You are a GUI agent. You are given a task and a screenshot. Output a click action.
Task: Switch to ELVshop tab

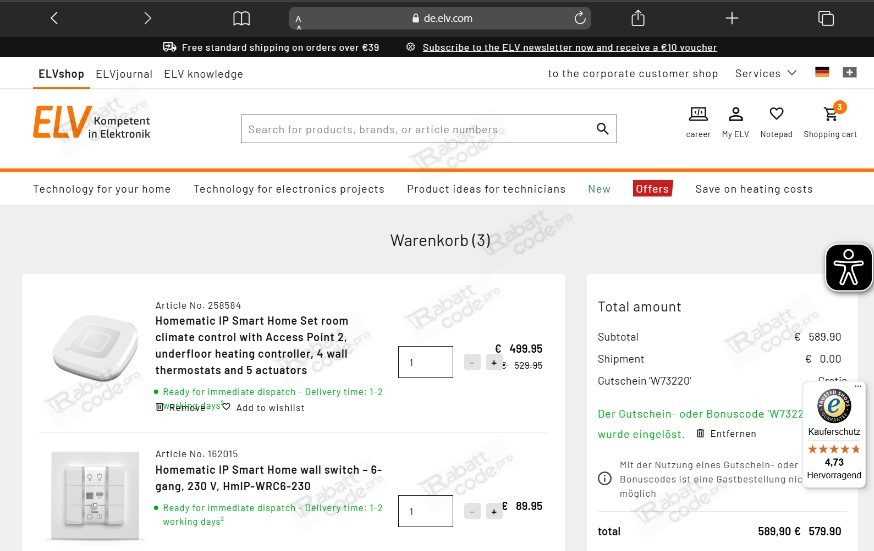pos(61,74)
